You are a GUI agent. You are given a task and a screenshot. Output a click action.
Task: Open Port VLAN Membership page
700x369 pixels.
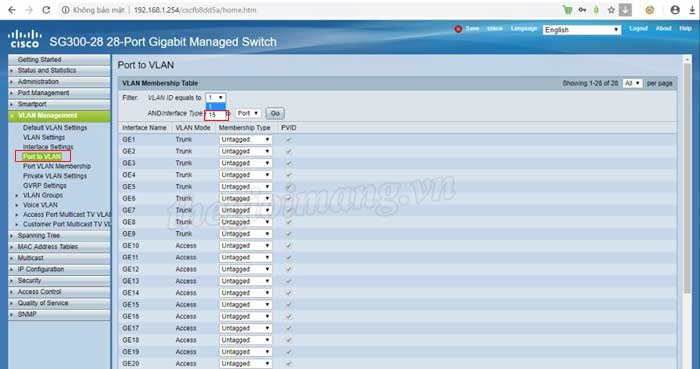click(x=57, y=166)
